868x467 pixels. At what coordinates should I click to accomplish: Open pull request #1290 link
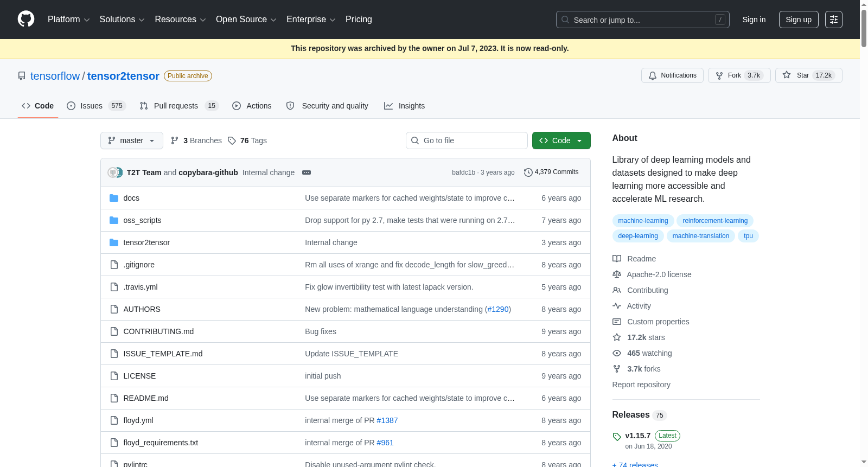[x=498, y=309]
